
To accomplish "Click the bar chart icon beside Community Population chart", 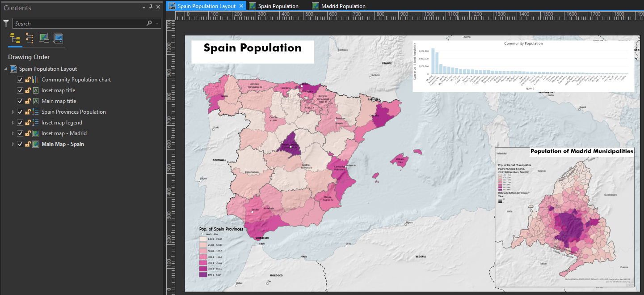I will click(36, 79).
